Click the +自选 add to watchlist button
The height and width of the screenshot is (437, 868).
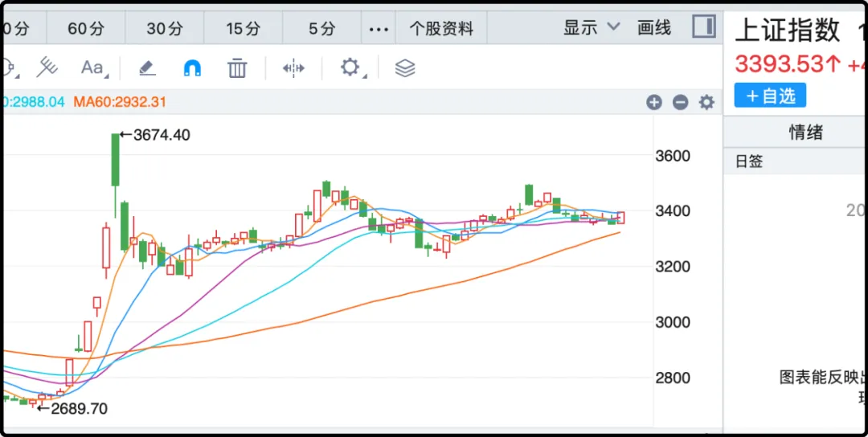click(x=770, y=96)
